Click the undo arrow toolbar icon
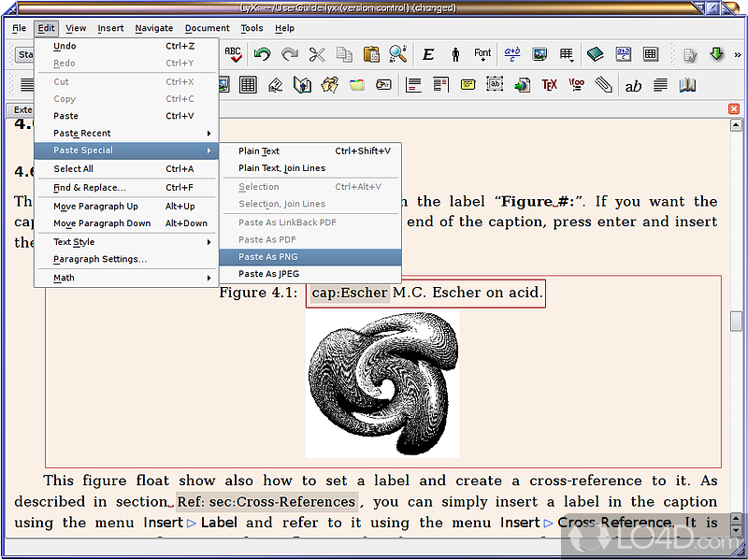Viewport: 748px width, 560px height. [x=262, y=54]
